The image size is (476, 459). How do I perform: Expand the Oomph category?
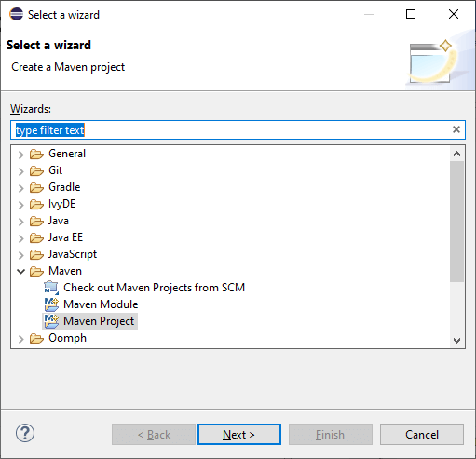coord(20,339)
